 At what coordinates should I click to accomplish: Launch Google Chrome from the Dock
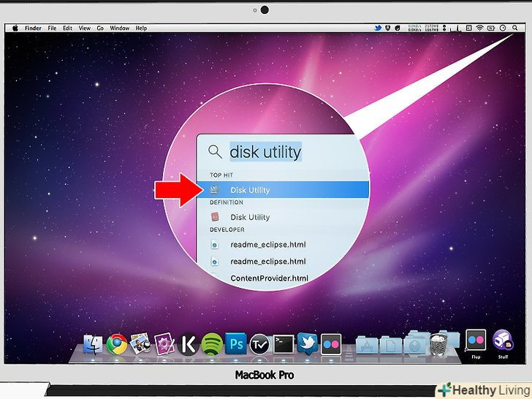pyautogui.click(x=117, y=344)
